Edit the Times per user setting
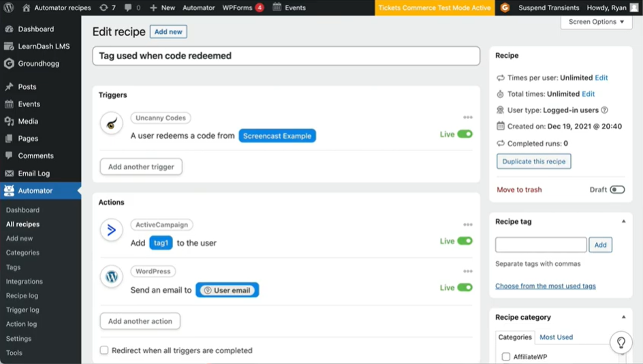The width and height of the screenshot is (643, 364). pyautogui.click(x=601, y=78)
